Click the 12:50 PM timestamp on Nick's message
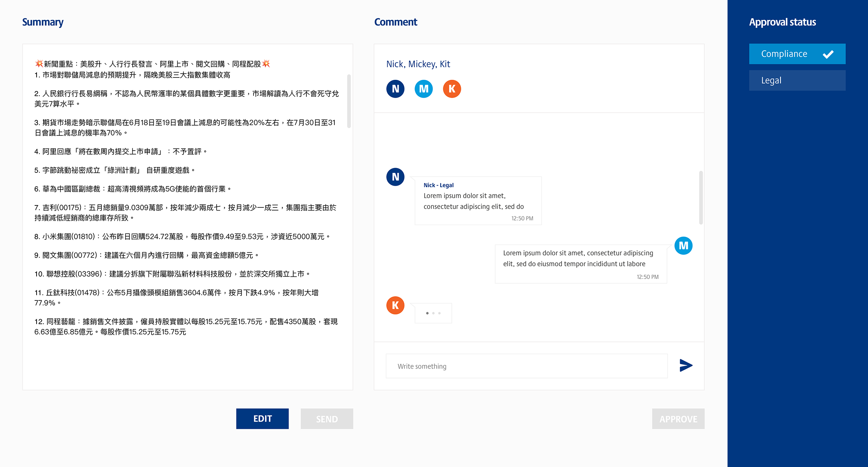This screenshot has height=467, width=868. tap(522, 218)
